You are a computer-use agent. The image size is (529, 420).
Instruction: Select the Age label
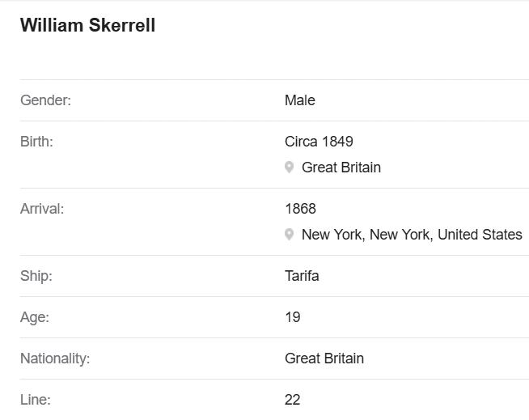[x=35, y=317]
